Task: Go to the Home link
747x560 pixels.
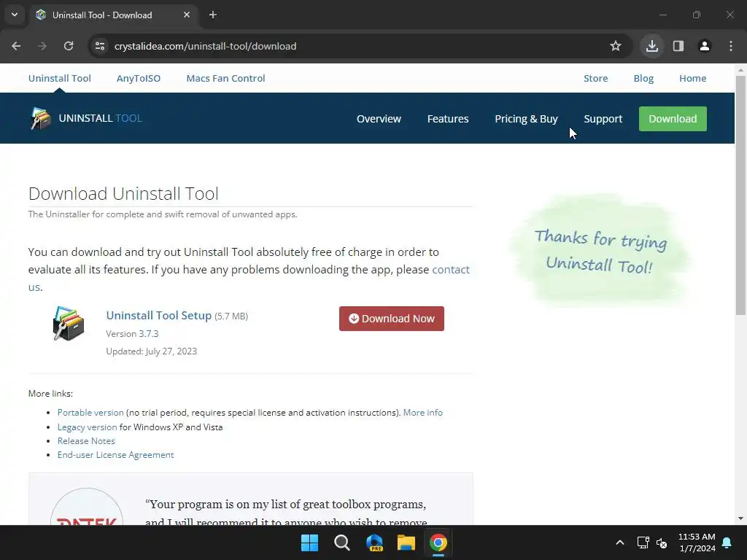Action: click(693, 78)
